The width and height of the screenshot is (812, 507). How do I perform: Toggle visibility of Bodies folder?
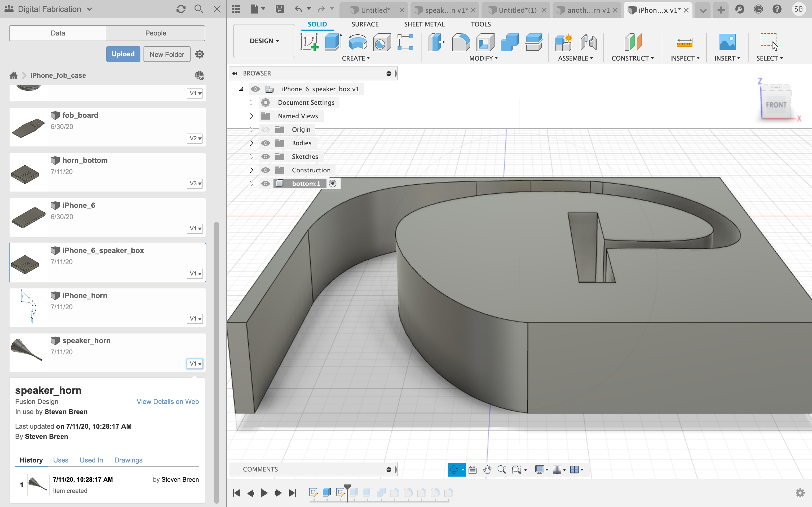[265, 143]
